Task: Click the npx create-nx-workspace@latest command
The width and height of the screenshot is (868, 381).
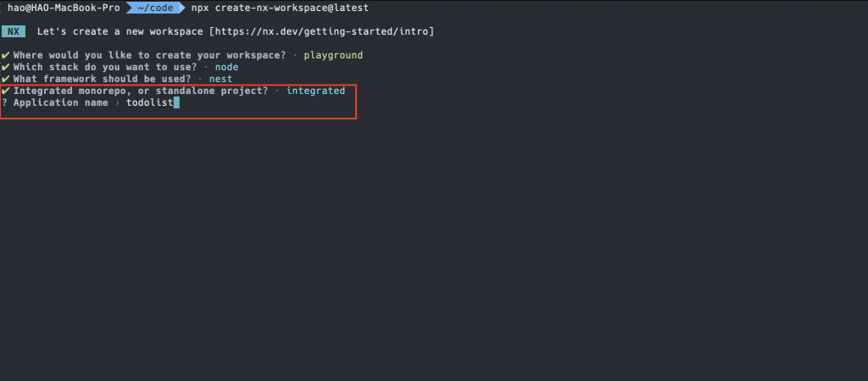Action: pyautogui.click(x=280, y=8)
